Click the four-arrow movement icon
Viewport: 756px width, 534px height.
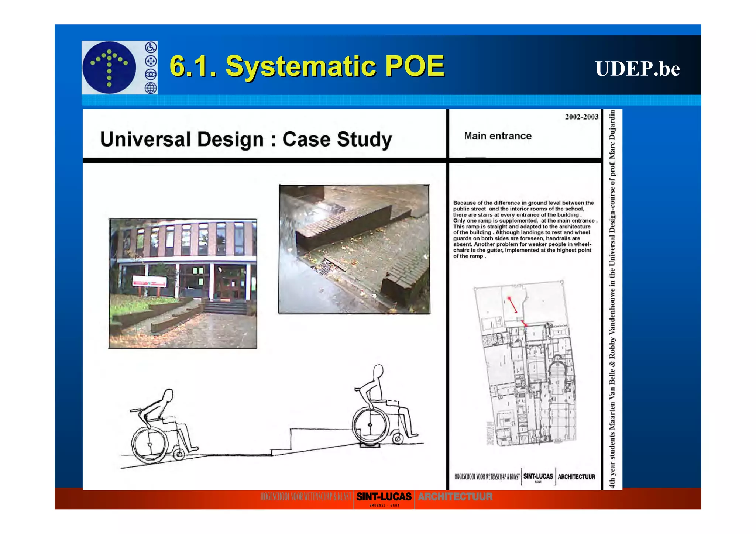click(x=151, y=61)
